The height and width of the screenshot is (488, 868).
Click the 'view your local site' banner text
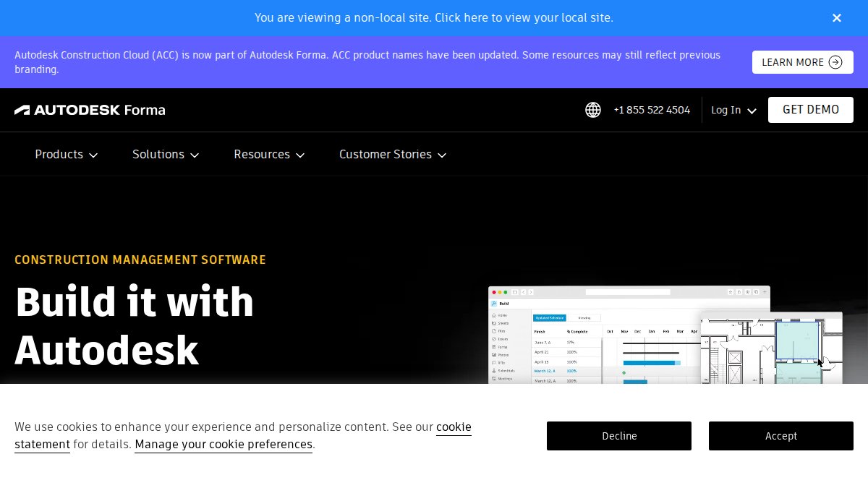coord(434,17)
